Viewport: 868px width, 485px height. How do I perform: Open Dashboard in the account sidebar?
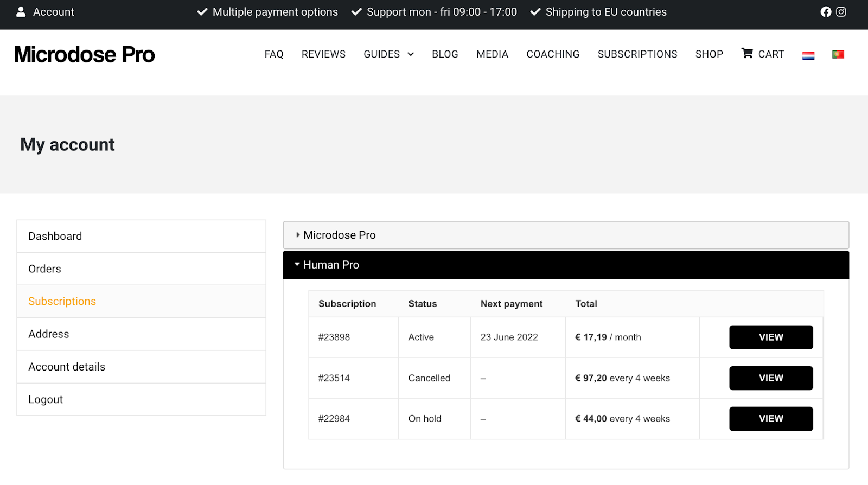pos(141,237)
